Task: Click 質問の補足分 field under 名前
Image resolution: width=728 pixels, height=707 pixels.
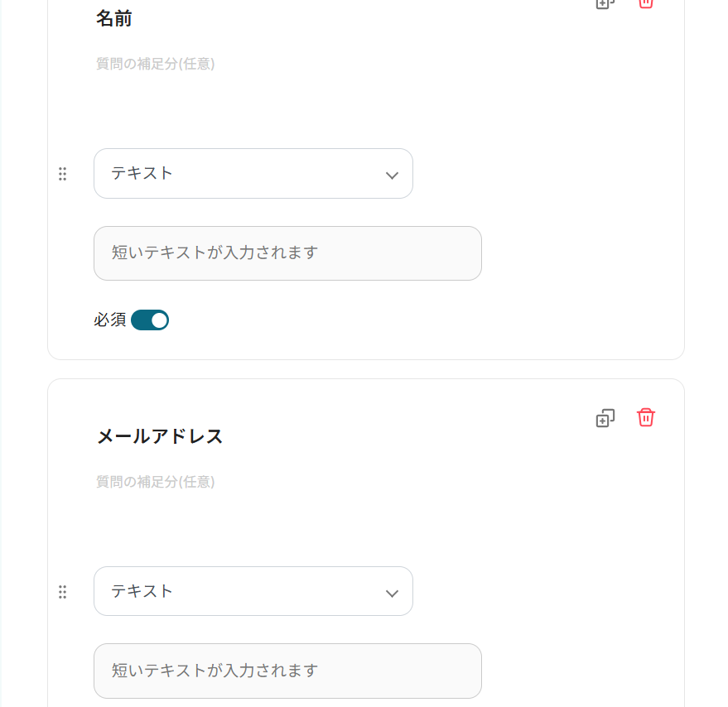Action: pyautogui.click(x=156, y=64)
